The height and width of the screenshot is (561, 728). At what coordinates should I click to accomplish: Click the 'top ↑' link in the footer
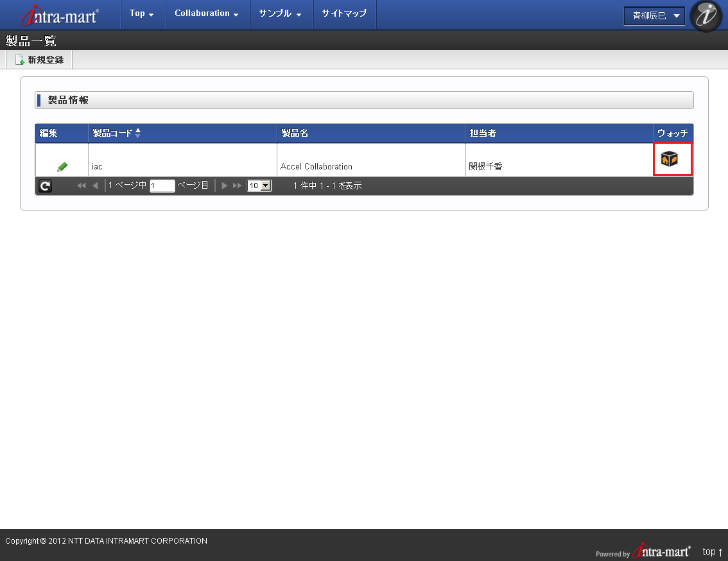coord(713,552)
